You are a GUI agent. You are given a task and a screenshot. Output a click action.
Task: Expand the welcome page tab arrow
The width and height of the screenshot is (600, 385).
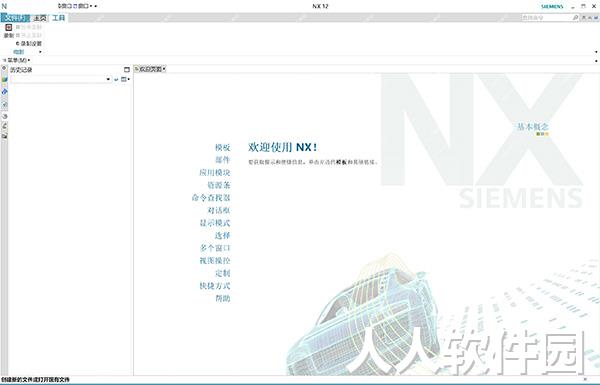point(164,69)
